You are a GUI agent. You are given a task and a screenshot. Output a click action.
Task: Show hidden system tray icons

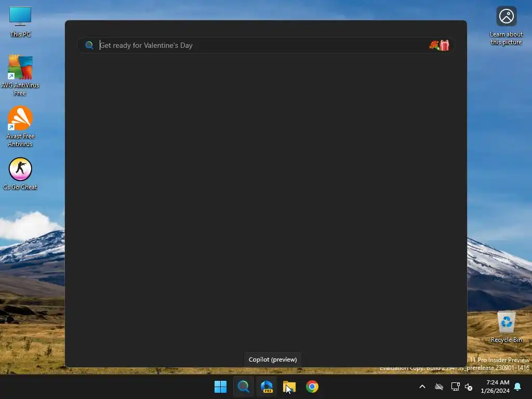pyautogui.click(x=422, y=387)
